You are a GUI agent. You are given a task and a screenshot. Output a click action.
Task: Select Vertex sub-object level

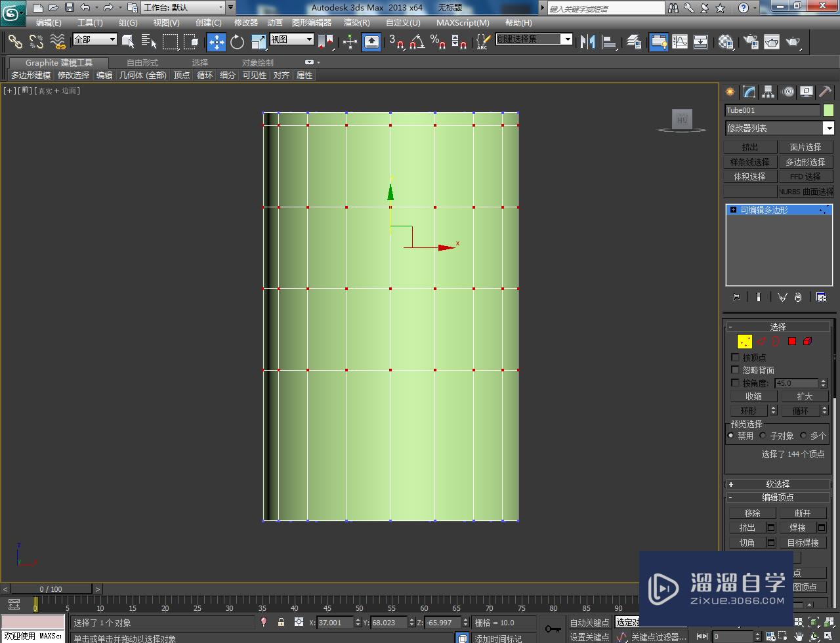click(x=745, y=341)
